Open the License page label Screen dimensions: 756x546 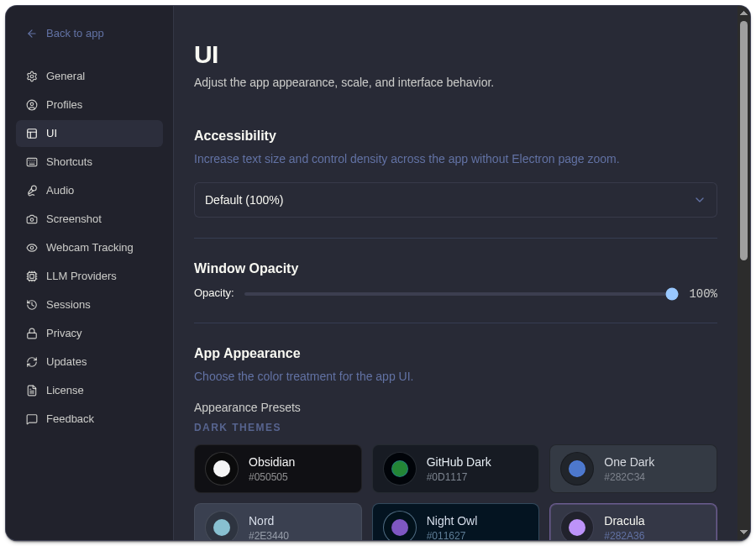coord(65,391)
